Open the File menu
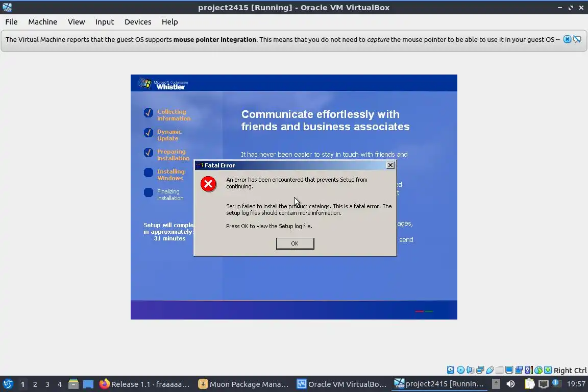The width and height of the screenshot is (588, 392). (x=11, y=22)
